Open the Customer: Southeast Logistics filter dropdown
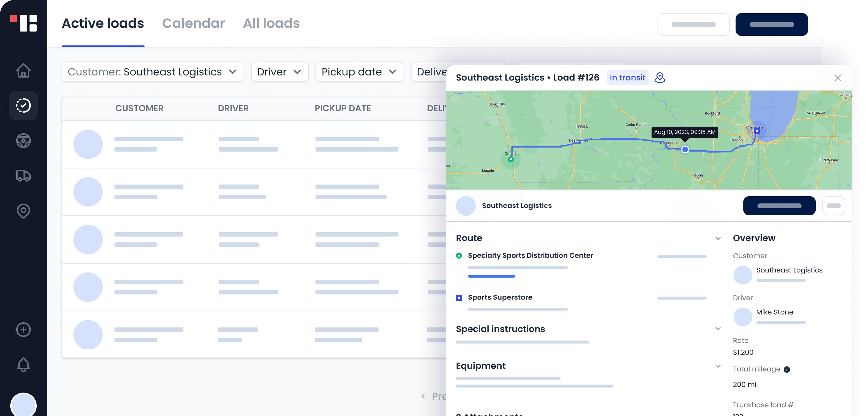Screen dimensions: 868x416 [x=152, y=72]
